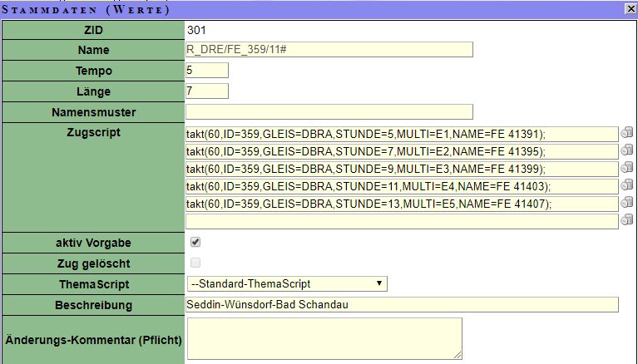Viewport: 638px width, 364px height.
Task: Close the Stammdaten (Werte) panel
Action: tap(631, 8)
